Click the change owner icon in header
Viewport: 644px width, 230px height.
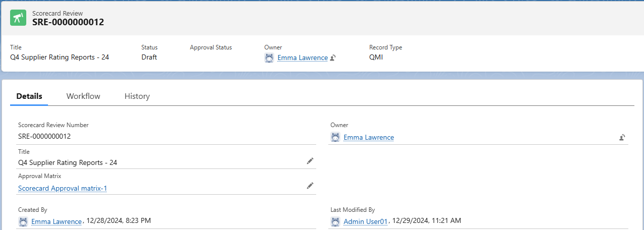coord(333,58)
